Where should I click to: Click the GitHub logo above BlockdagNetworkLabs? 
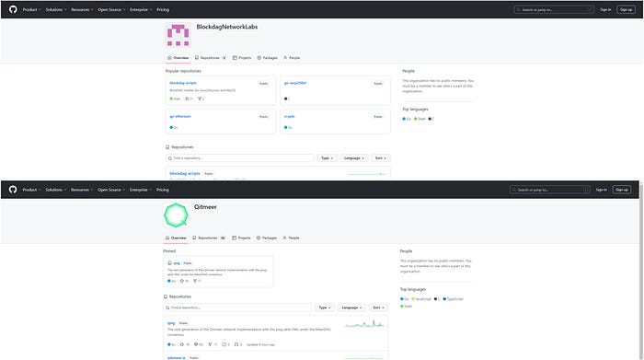pyautogui.click(x=13, y=9)
